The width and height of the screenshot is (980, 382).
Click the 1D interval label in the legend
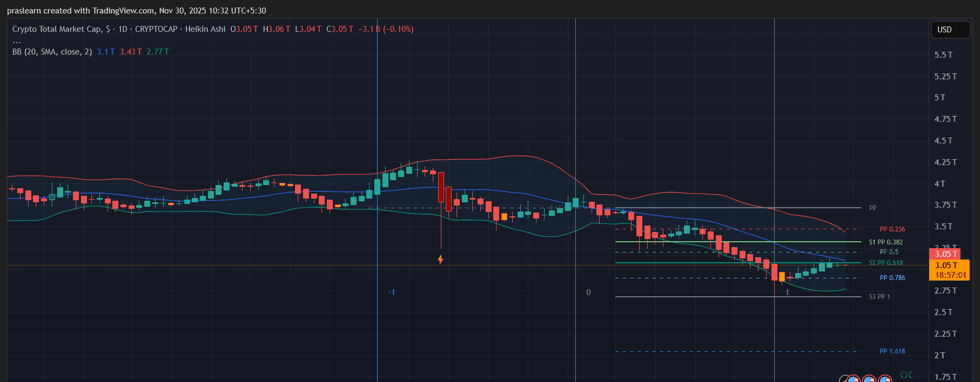123,29
